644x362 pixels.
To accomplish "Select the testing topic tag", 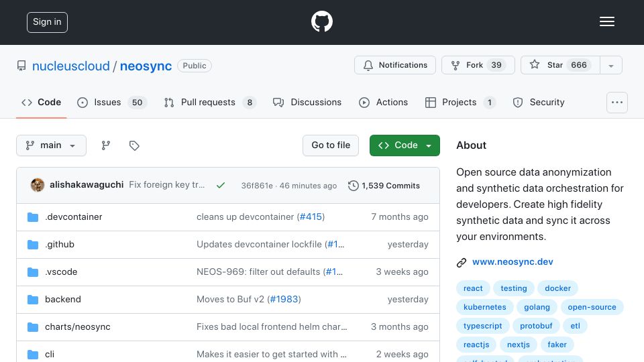I will coord(514,288).
